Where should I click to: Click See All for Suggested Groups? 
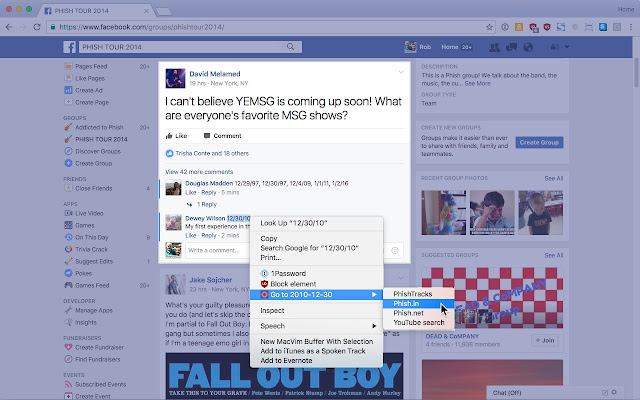[553, 255]
